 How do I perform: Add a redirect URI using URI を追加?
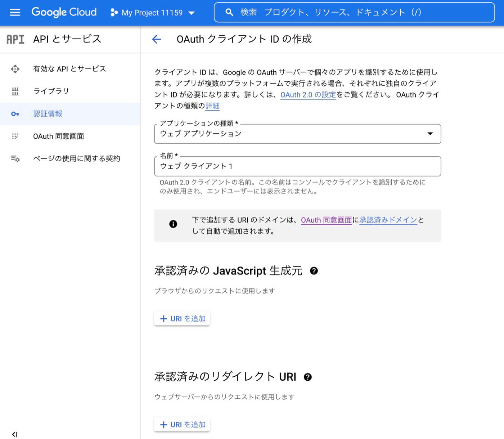182,424
